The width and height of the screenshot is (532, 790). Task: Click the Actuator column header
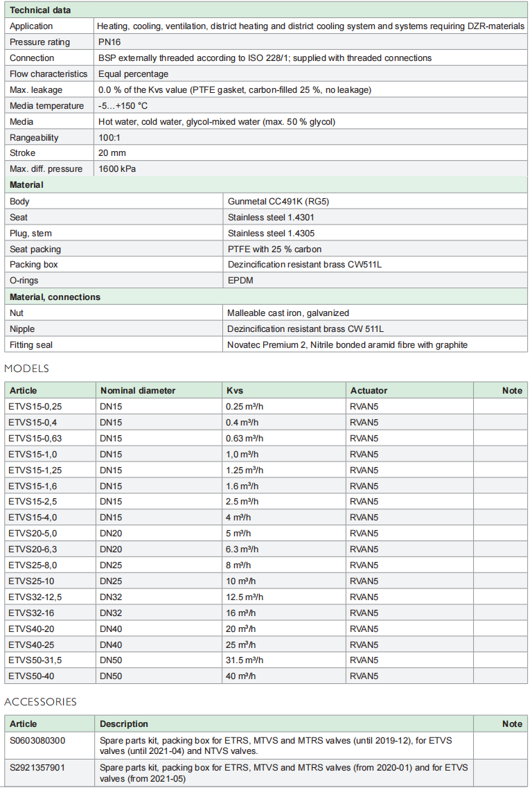(x=369, y=390)
